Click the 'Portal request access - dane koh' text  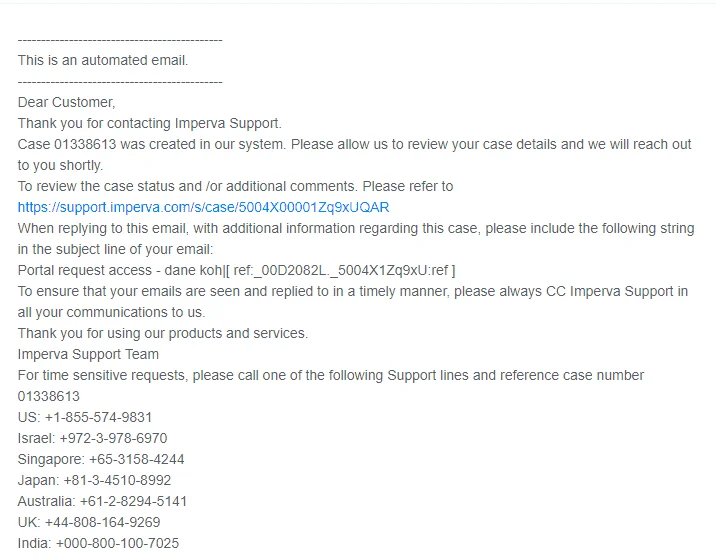pyautogui.click(x=120, y=270)
